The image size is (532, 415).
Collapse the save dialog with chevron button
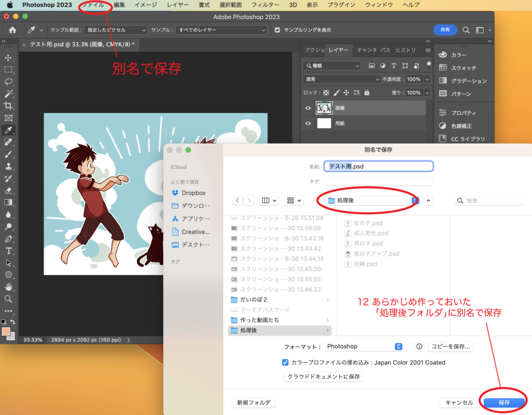429,201
